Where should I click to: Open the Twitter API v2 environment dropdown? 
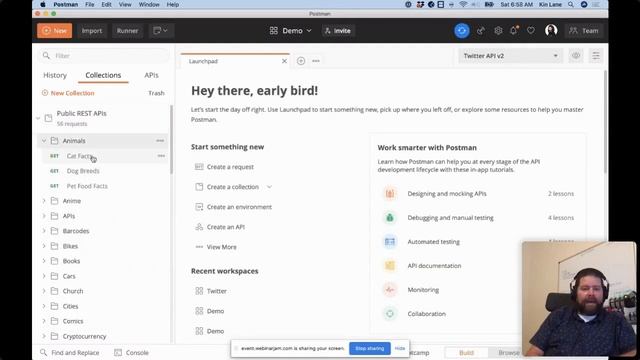510,56
